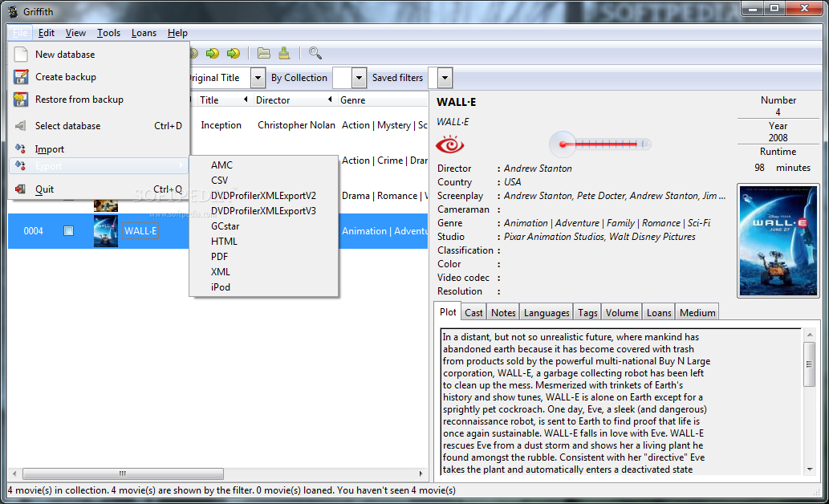The height and width of the screenshot is (504, 829).
Task: Click the plot text vertical scrollbar thumb
Action: 809,364
